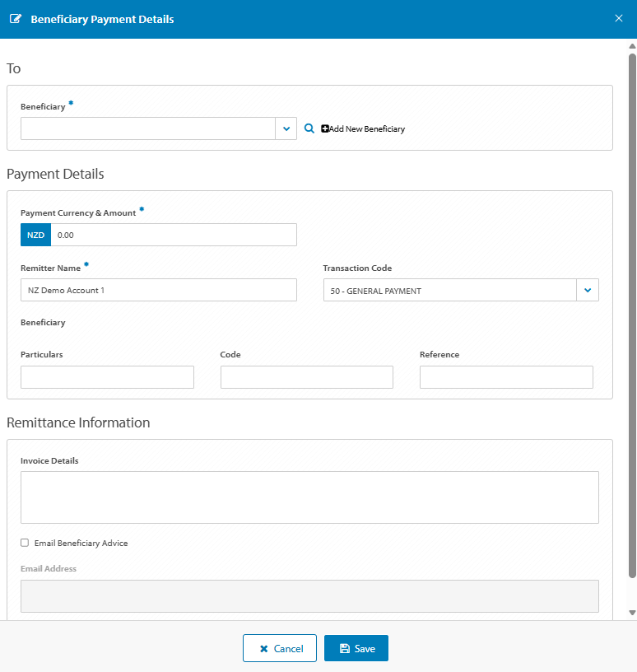Click the scrollbar up arrow
The height and width of the screenshot is (672, 637).
(x=632, y=46)
